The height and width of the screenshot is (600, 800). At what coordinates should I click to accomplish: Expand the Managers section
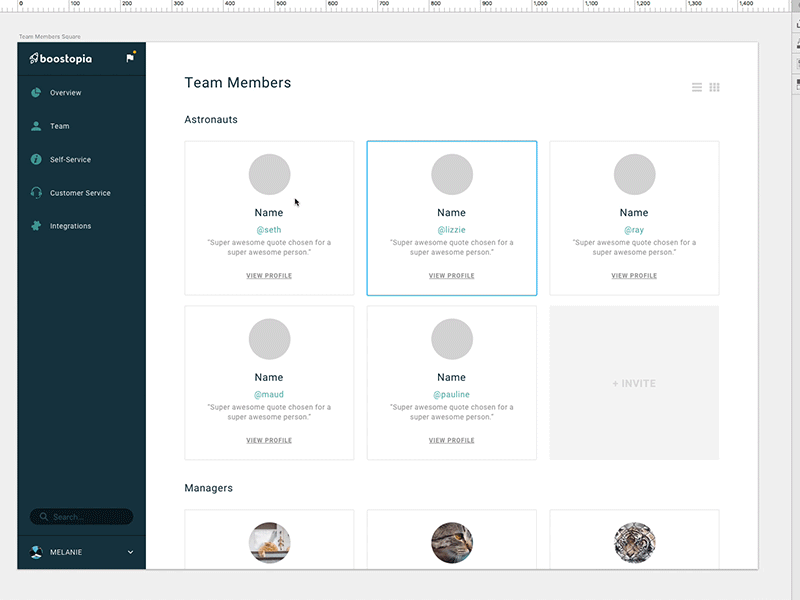pos(207,488)
